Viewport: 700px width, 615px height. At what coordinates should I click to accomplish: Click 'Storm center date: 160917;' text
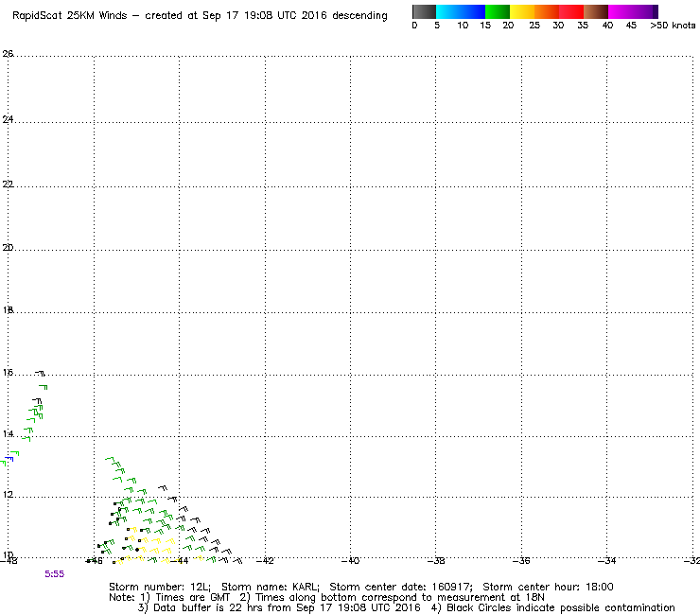click(401, 587)
